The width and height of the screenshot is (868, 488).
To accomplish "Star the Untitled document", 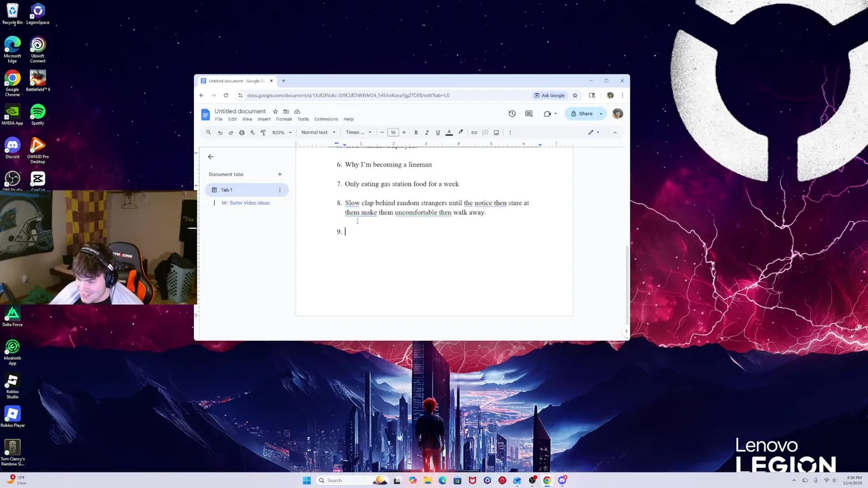I will tap(275, 111).
